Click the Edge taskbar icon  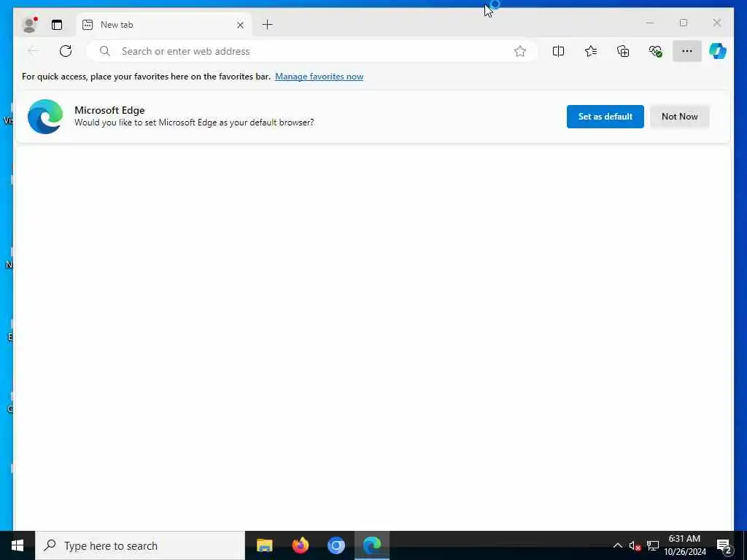point(371,545)
